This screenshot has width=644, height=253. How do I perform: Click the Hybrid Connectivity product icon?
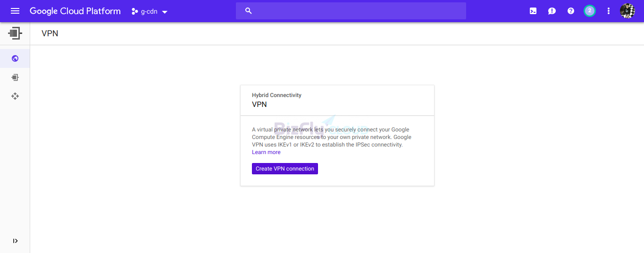pyautogui.click(x=15, y=33)
